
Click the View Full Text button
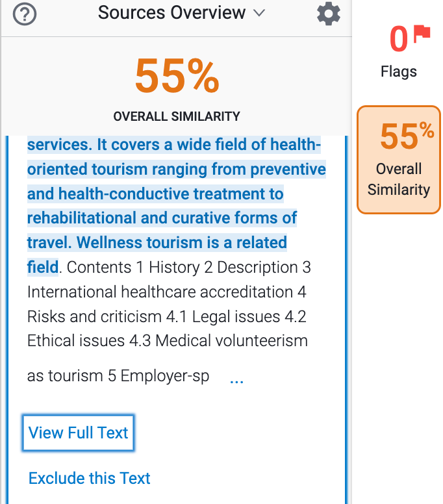[78, 433]
